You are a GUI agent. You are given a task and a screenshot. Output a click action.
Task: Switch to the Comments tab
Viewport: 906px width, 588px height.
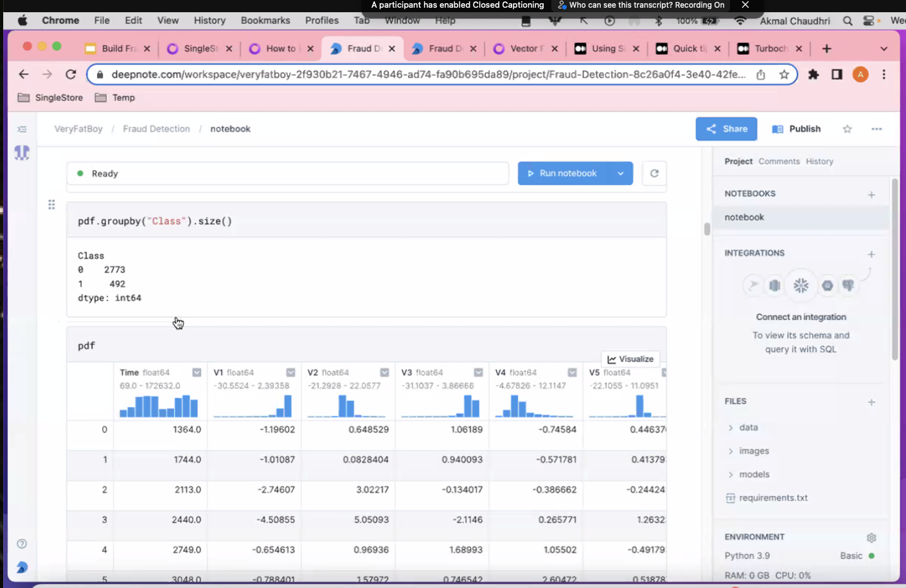779,161
